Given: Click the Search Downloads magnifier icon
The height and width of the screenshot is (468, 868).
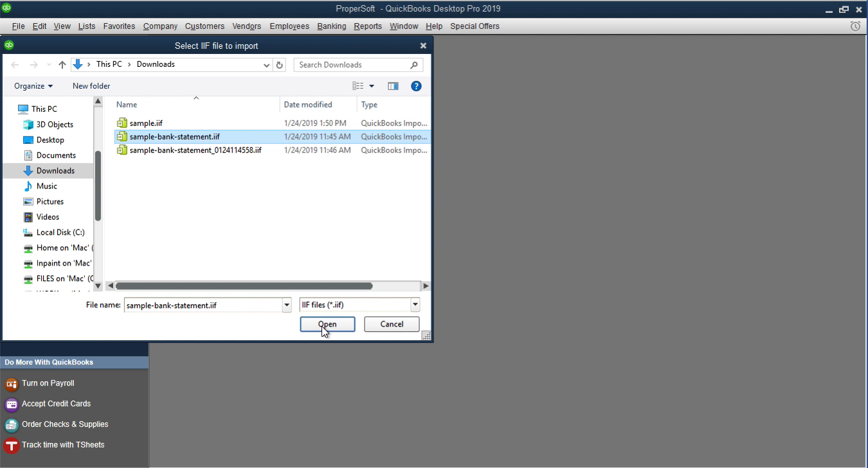Looking at the screenshot, I should click(x=415, y=64).
